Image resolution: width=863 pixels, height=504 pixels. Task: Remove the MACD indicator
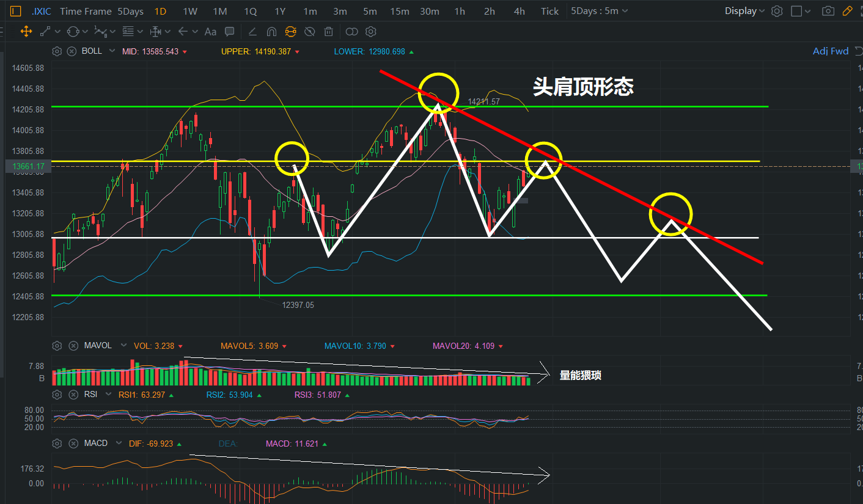click(73, 443)
